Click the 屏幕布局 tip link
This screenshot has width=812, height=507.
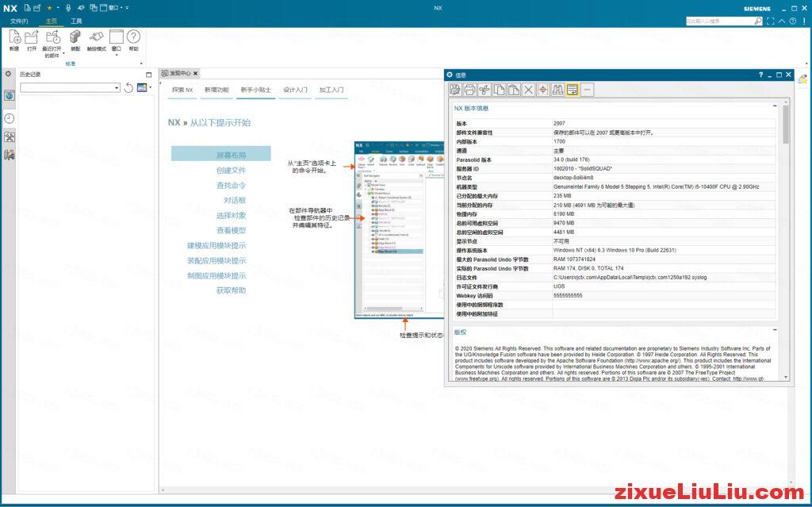(221, 155)
